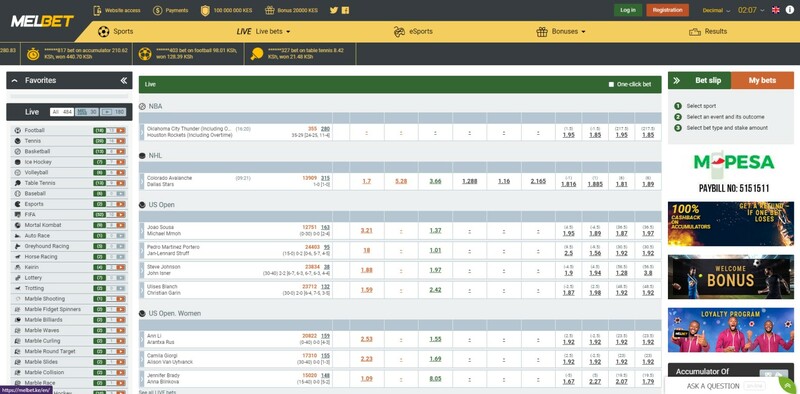This screenshot has height=394, width=800.
Task: Click the Log in button
Action: coord(628,10)
